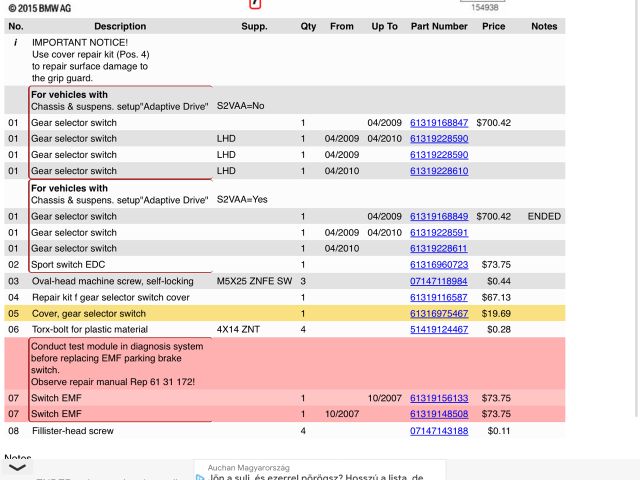Open Switch EMF part number 61319156133
The height and width of the screenshot is (480, 640).
438,397
